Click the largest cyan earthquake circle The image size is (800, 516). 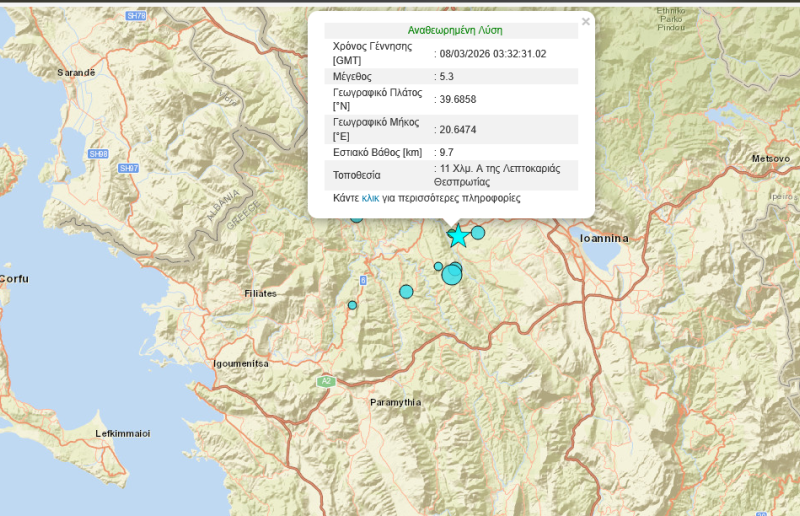452,274
